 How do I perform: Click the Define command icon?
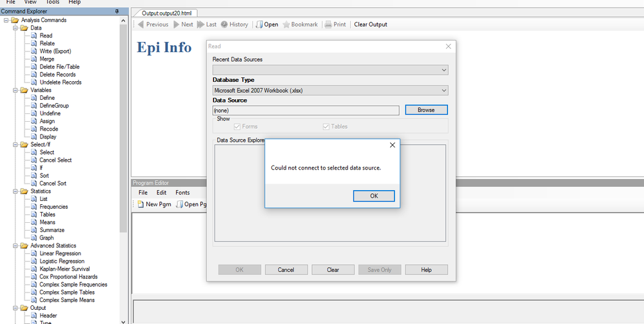point(34,98)
